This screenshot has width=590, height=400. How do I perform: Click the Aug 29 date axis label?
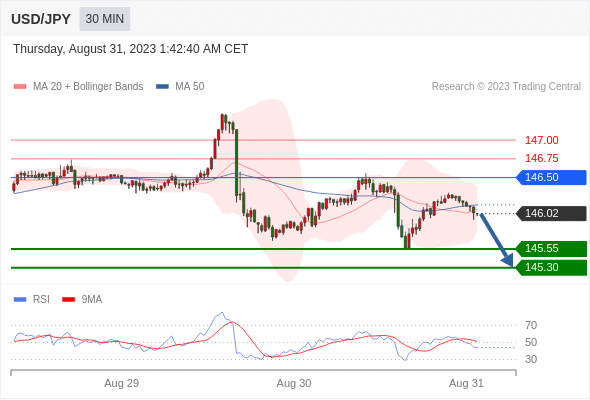pyautogui.click(x=122, y=383)
